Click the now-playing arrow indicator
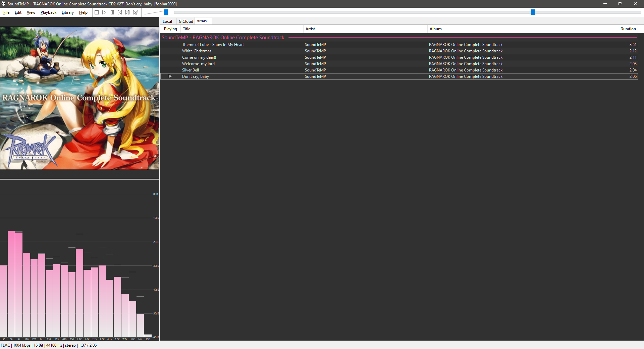 pyautogui.click(x=170, y=77)
